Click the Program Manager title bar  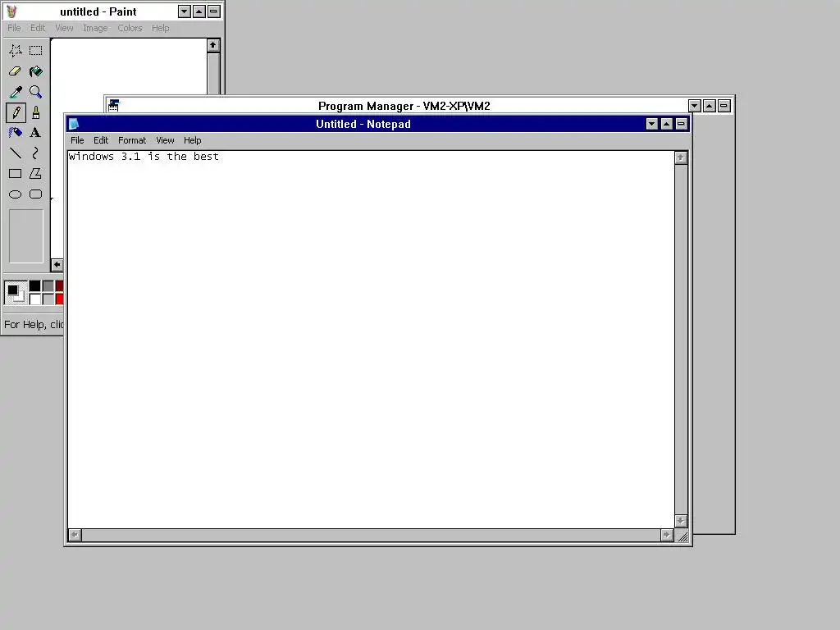tap(404, 106)
